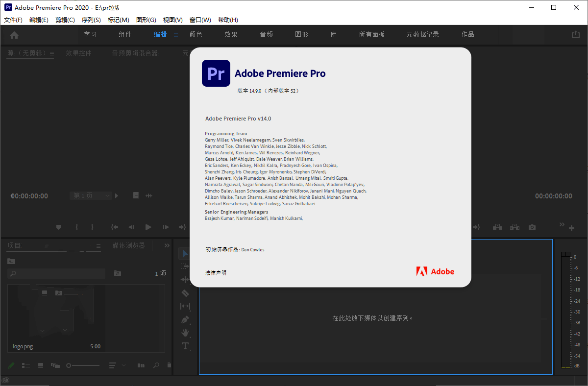
Task: Click source monitor timecode 00:00:00:00
Action: point(29,196)
